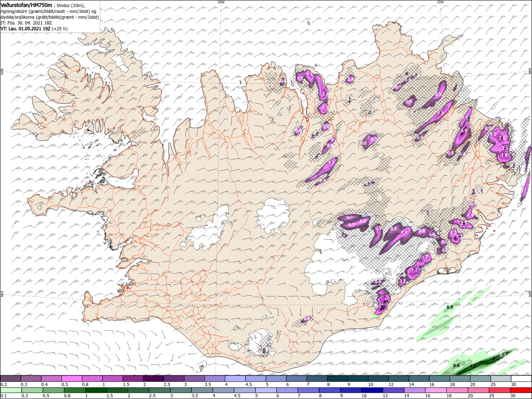Screen dimensions: 532x399
Task: Click the 0.1 tick label under the rain legend
Action: 3,396
